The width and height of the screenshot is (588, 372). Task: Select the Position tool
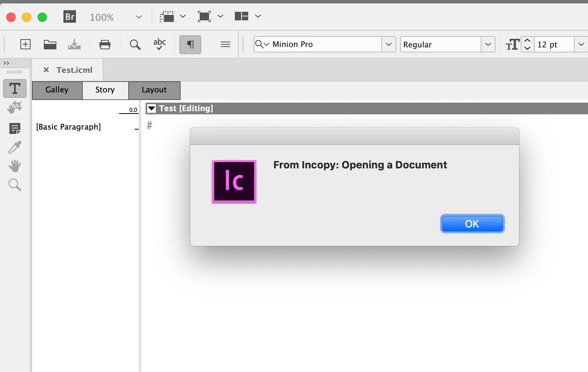(15, 107)
